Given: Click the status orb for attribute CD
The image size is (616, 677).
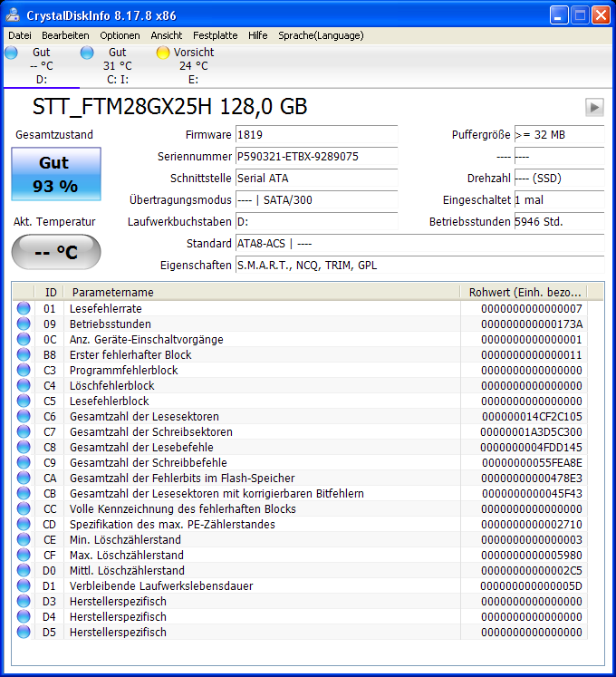Looking at the screenshot, I should 24,524.
